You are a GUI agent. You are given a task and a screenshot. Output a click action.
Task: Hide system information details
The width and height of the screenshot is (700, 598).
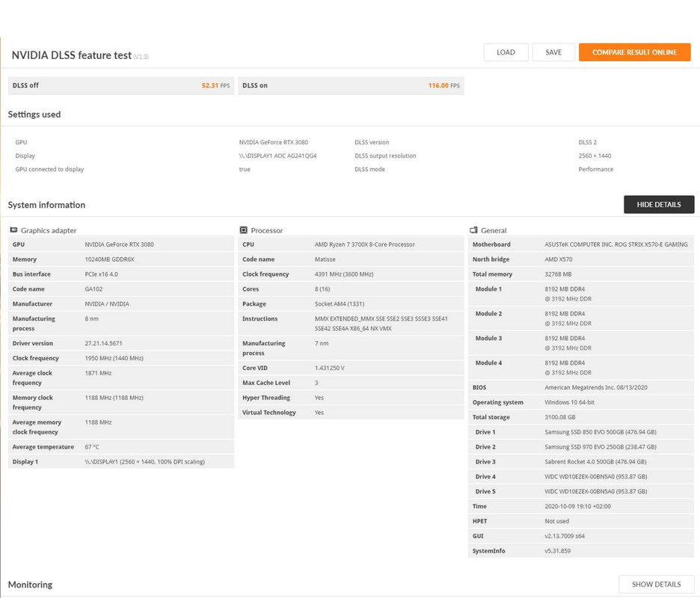[659, 204]
